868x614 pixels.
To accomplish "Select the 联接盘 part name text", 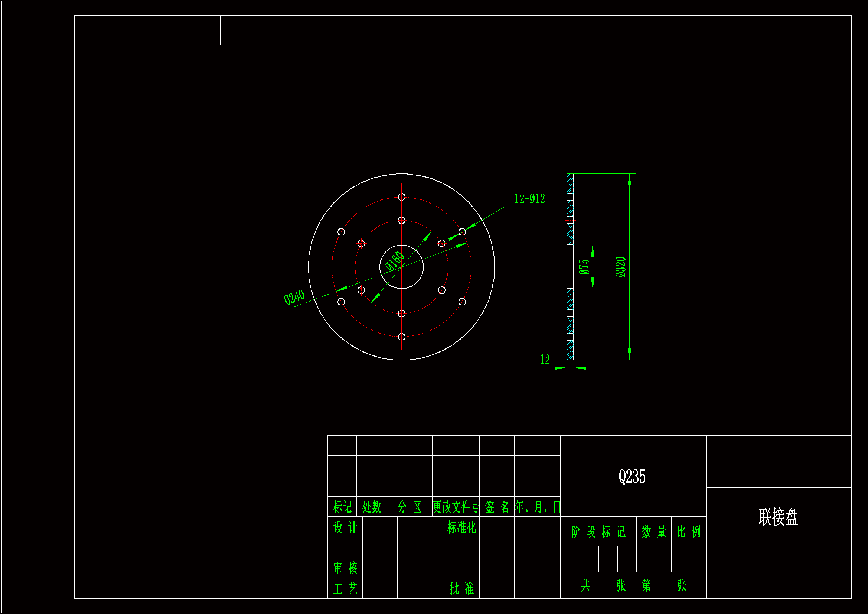I will tap(778, 517).
